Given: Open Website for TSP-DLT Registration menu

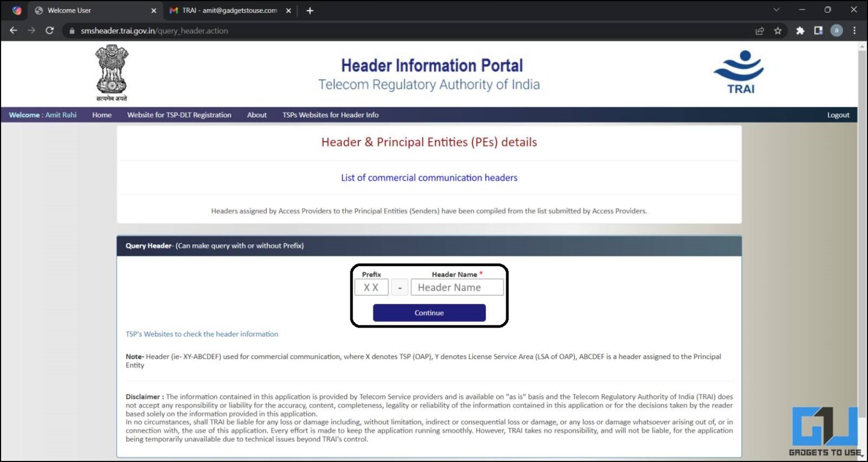Looking at the screenshot, I should [179, 115].
